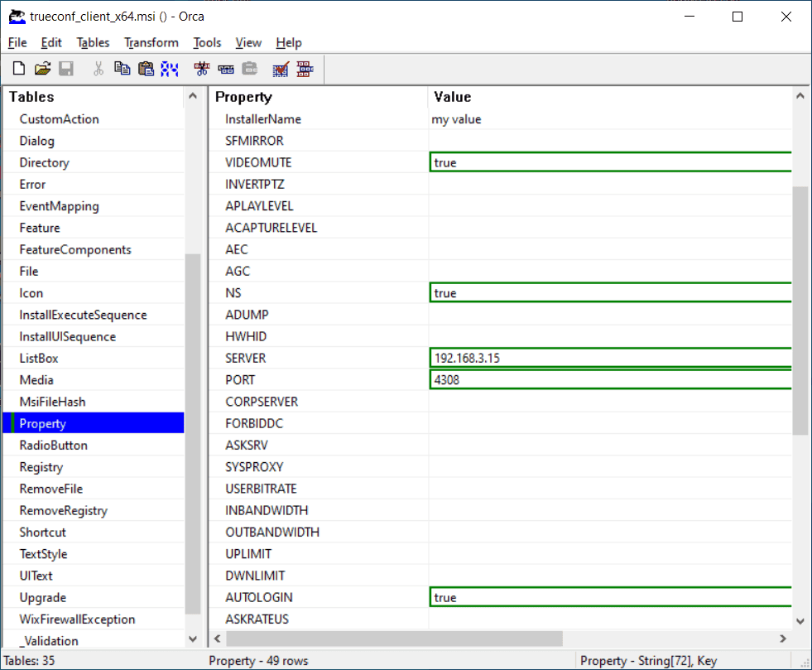Click the New file toolbar icon
This screenshot has width=812, height=670.
pyautogui.click(x=19, y=69)
